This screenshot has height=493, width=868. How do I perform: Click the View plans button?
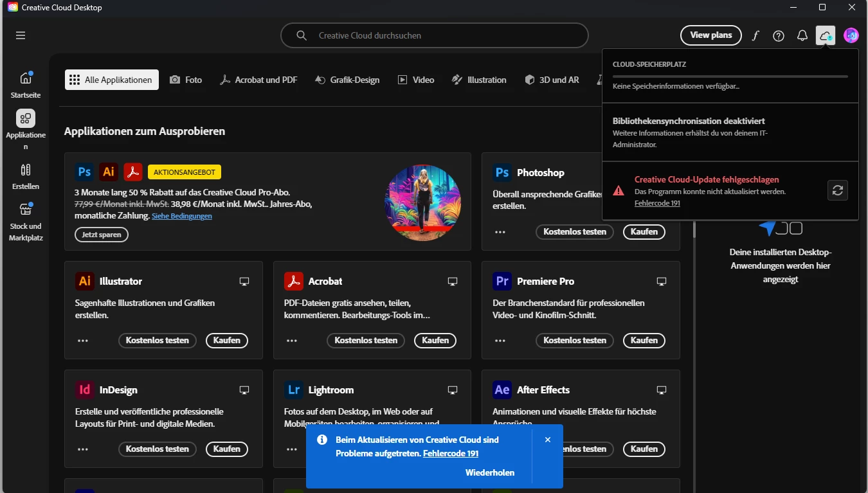pos(710,35)
